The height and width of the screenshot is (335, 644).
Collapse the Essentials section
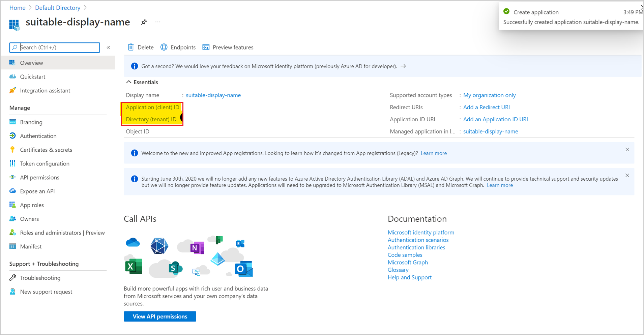point(128,82)
